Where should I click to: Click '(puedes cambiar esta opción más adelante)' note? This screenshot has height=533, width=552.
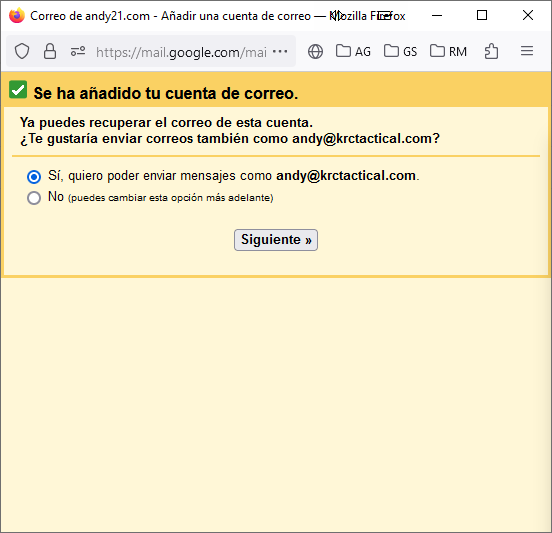(x=170, y=198)
